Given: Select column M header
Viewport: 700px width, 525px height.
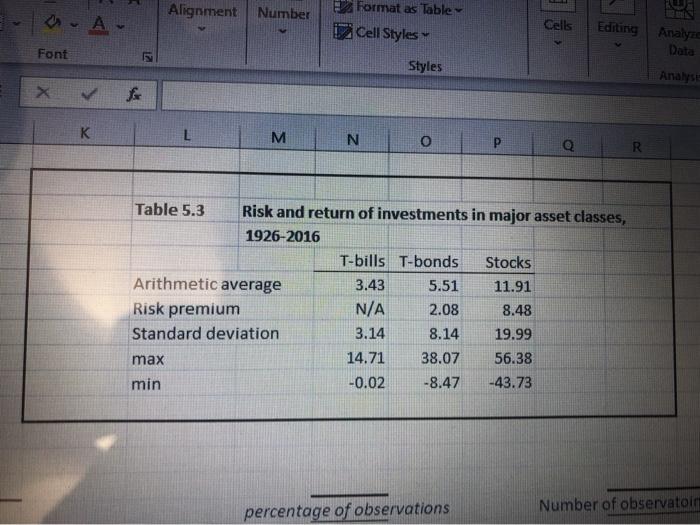Looking at the screenshot, I should (278, 138).
